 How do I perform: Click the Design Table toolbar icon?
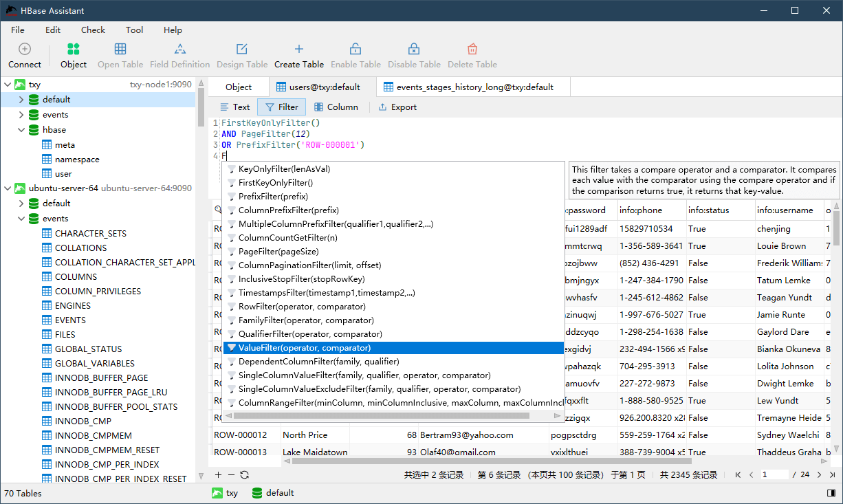(242, 50)
